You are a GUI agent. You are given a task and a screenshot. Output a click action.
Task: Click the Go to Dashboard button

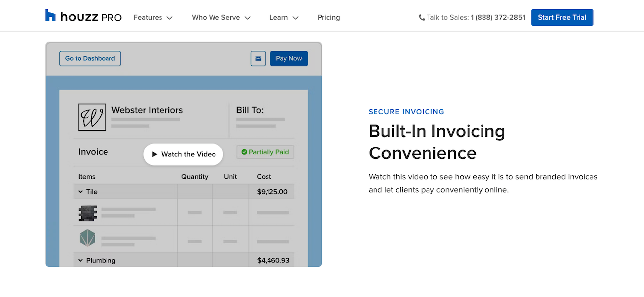point(90,58)
